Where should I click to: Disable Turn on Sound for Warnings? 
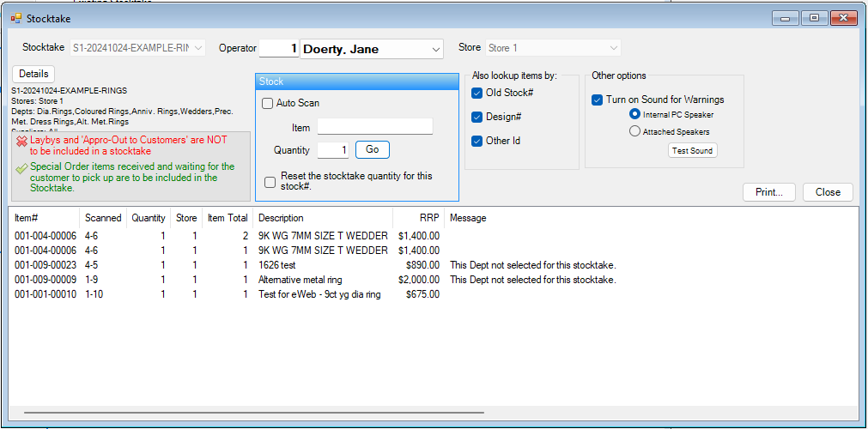point(597,100)
